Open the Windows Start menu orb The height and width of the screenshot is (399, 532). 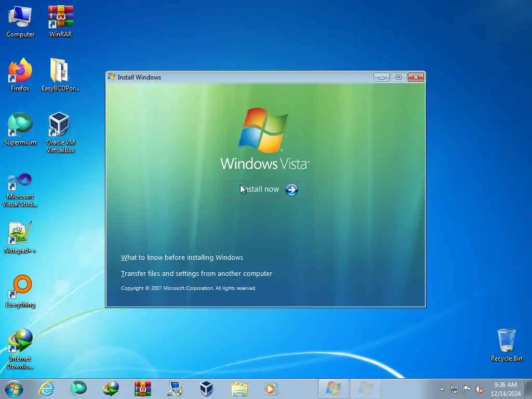[x=14, y=389]
